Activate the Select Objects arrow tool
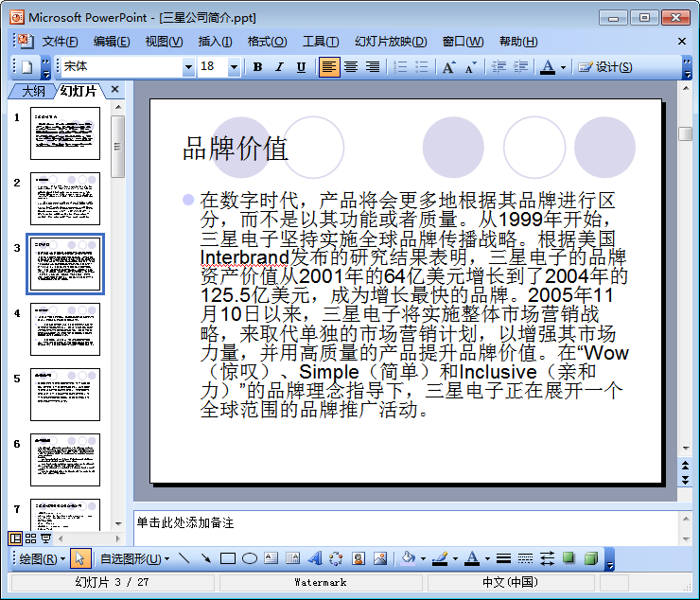The height and width of the screenshot is (600, 700). tap(80, 559)
